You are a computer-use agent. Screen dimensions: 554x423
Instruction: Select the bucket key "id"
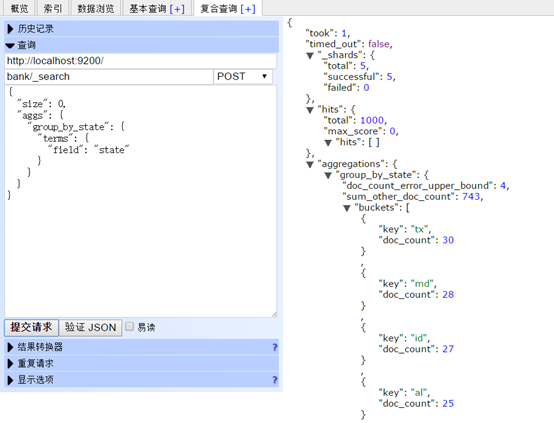(x=419, y=338)
